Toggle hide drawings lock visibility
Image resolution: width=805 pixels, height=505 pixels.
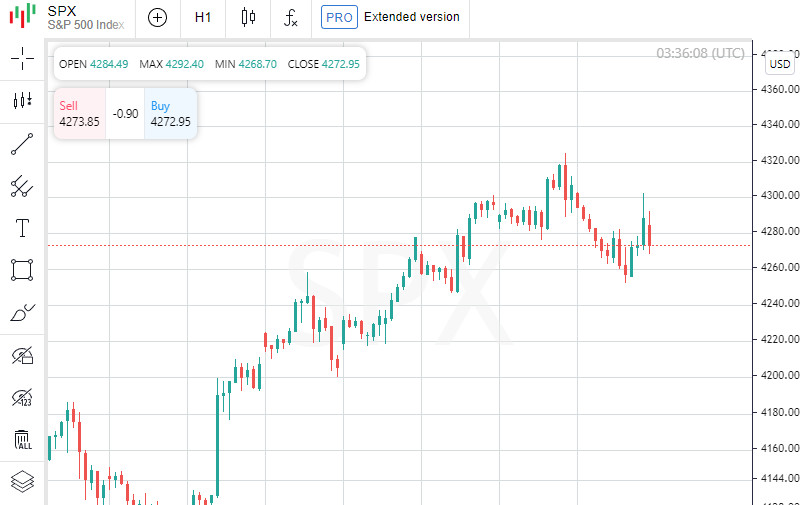[x=22, y=355]
